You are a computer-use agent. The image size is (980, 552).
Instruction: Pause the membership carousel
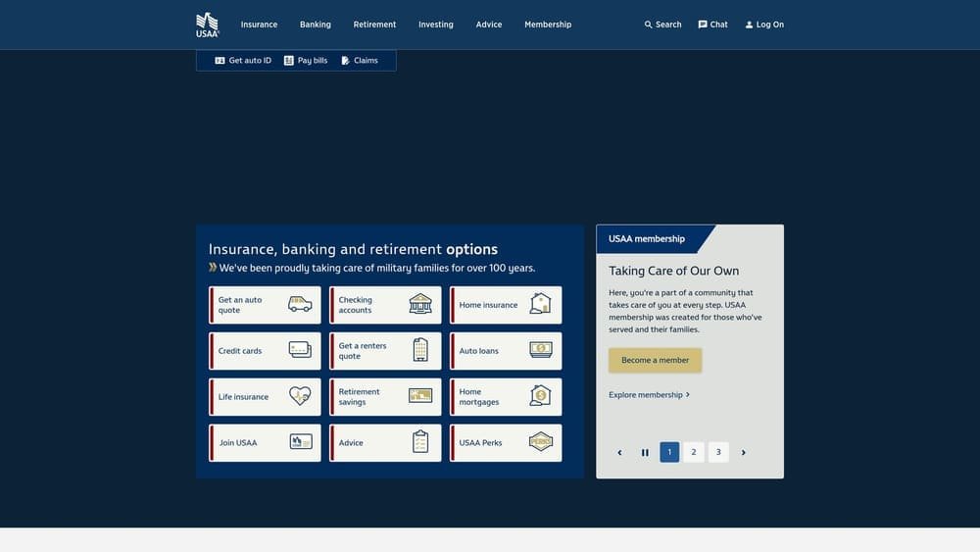tap(645, 452)
